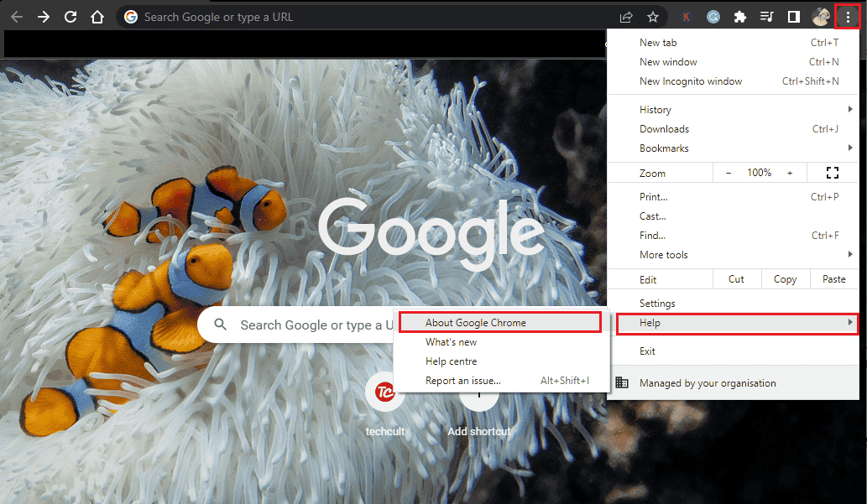Viewport: 867px width, 504px height.
Task: Click the share page icon in address bar
Action: 626,17
